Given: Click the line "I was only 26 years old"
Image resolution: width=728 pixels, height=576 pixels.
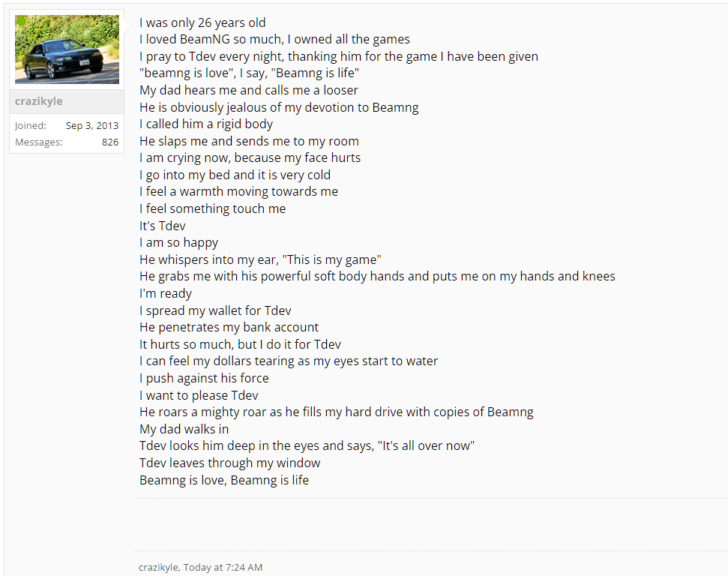Looking at the screenshot, I should coord(202,22).
